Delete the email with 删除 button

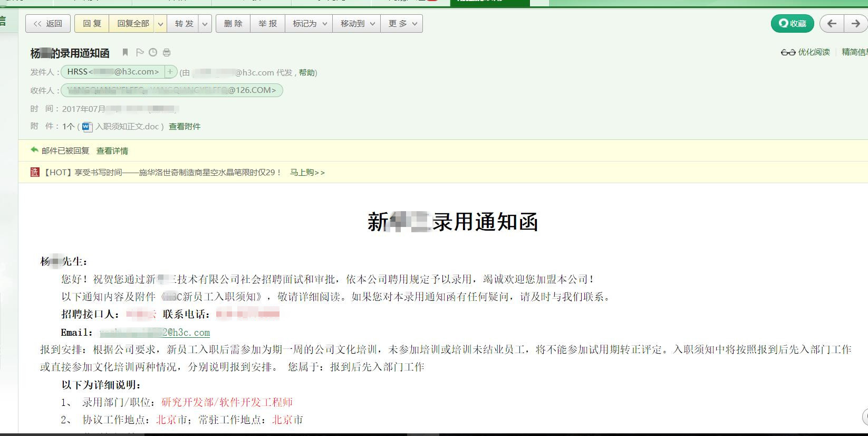233,24
